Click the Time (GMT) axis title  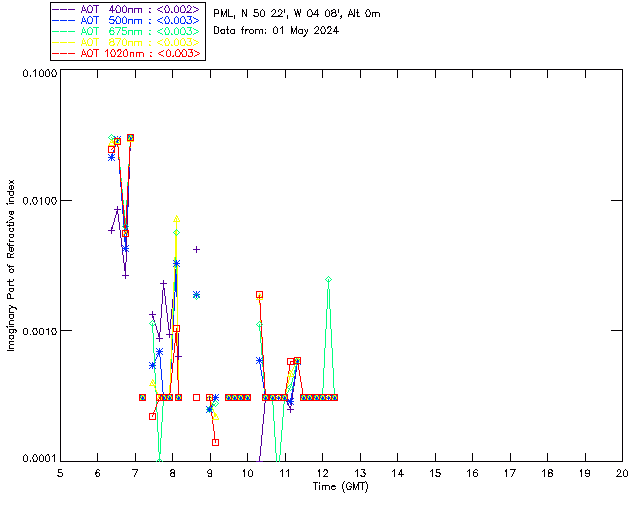click(341, 487)
